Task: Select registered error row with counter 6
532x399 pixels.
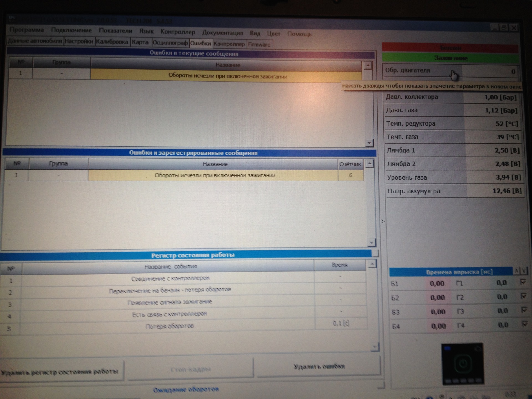Action: pos(184,175)
